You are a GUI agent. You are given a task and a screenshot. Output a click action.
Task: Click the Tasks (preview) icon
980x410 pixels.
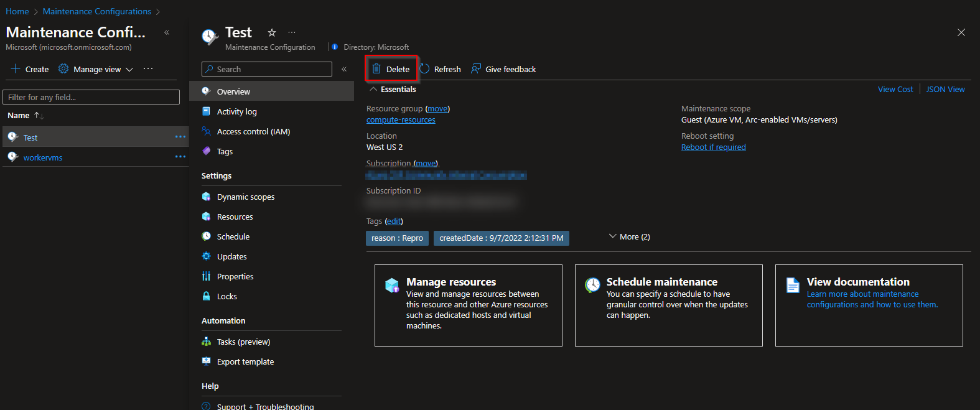coord(207,342)
